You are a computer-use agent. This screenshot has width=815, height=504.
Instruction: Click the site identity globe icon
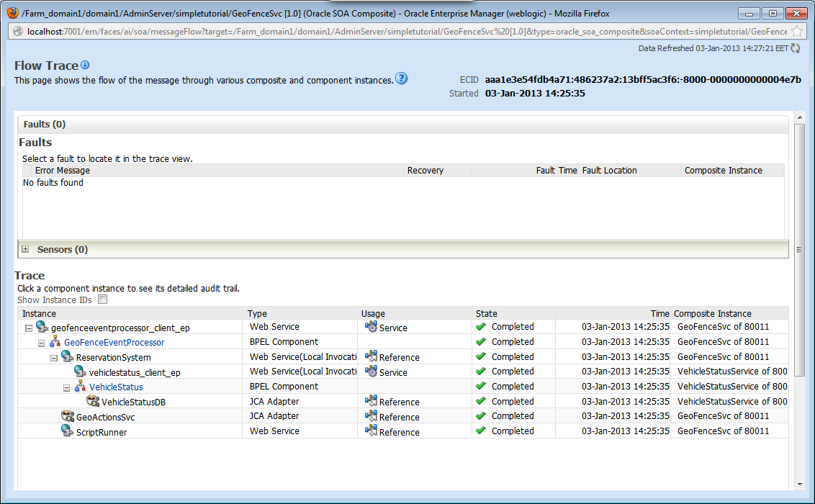click(x=18, y=32)
